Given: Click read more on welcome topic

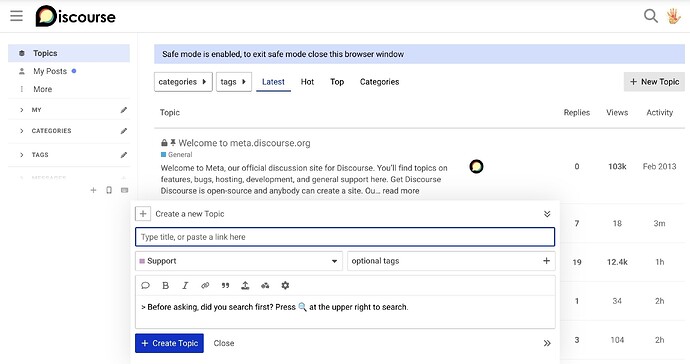Looking at the screenshot, I should [400, 191].
